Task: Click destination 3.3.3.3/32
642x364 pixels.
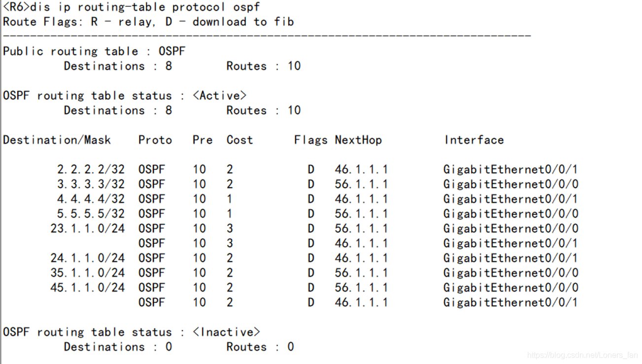Action: pyautogui.click(x=91, y=184)
